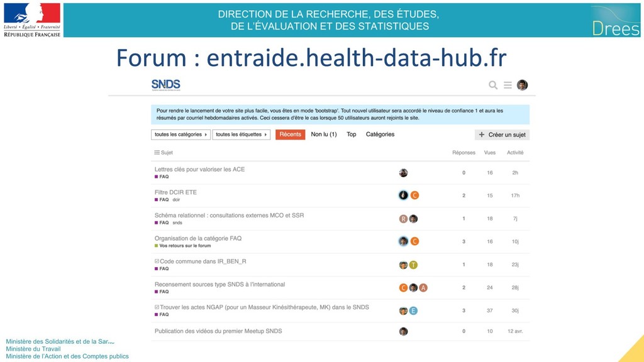644x362 pixels.
Task: Open the hamburger menu icon
Action: coord(508,85)
